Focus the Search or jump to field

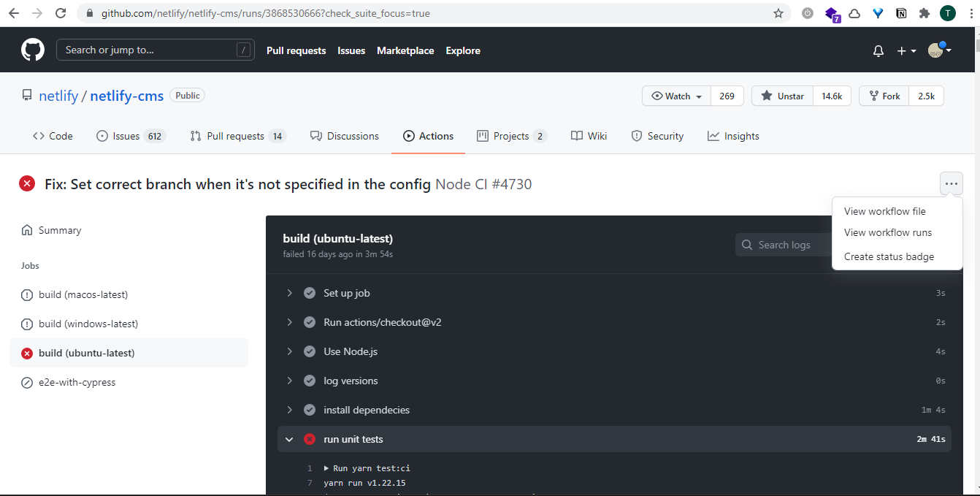pyautogui.click(x=156, y=50)
